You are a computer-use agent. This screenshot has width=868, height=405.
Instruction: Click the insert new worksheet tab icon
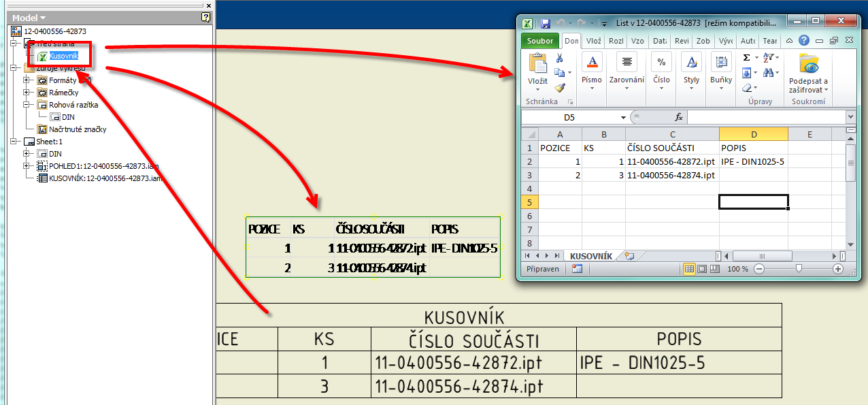pyautogui.click(x=629, y=256)
